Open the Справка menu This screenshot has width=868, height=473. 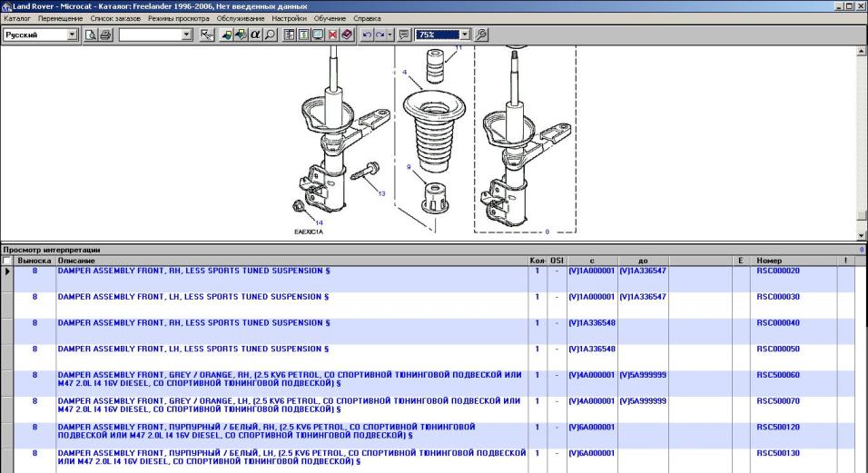click(x=367, y=18)
